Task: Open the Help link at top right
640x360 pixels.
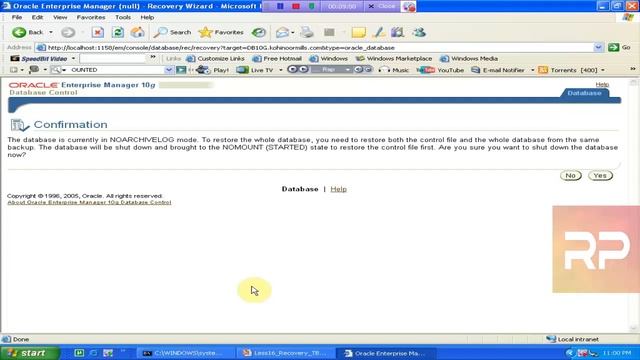Action: coord(602,84)
